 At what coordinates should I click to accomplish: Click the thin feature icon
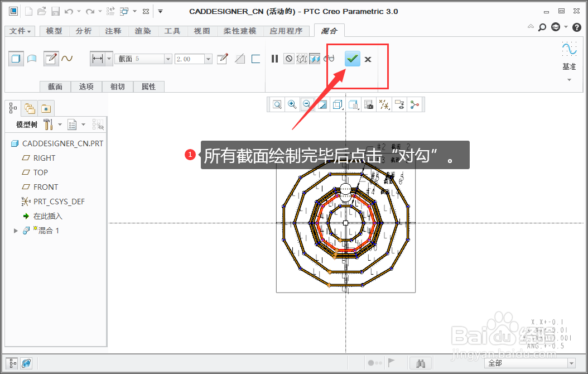(x=256, y=59)
